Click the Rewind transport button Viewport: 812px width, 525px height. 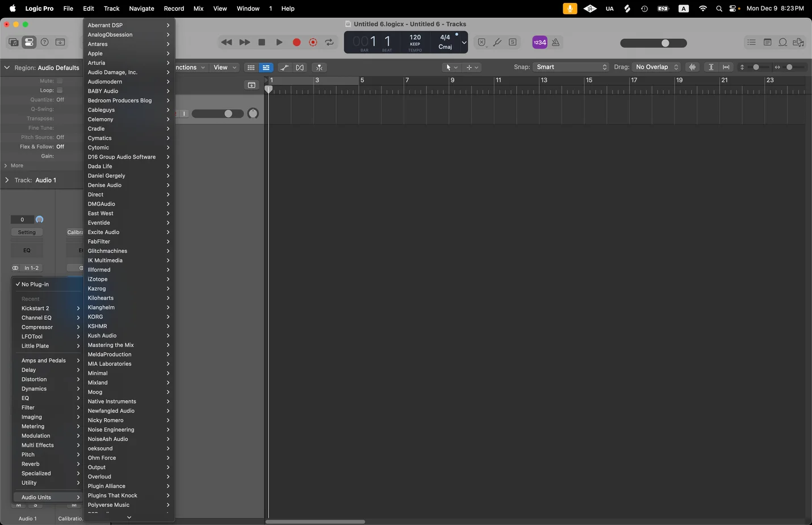227,42
